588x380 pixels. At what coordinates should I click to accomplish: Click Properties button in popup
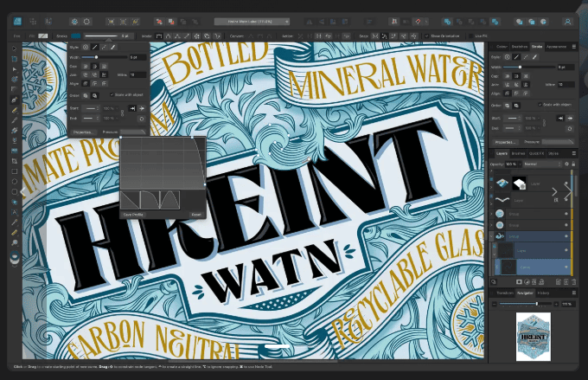pos(83,132)
